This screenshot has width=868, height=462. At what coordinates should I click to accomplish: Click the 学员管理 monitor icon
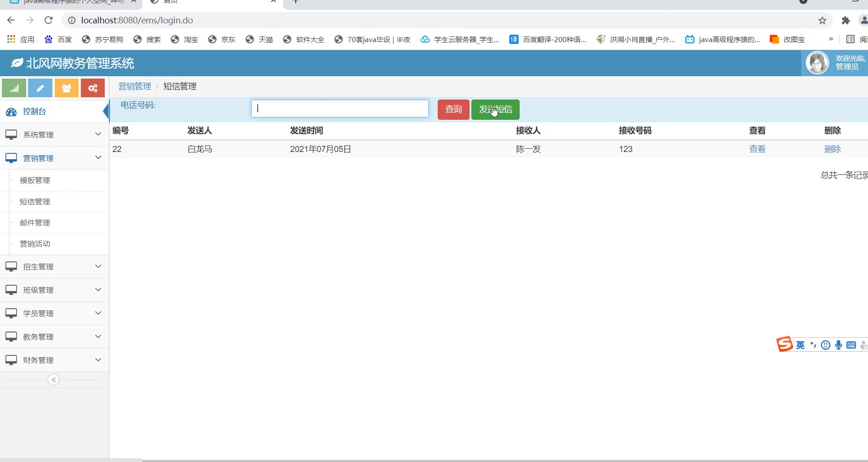tap(11, 313)
